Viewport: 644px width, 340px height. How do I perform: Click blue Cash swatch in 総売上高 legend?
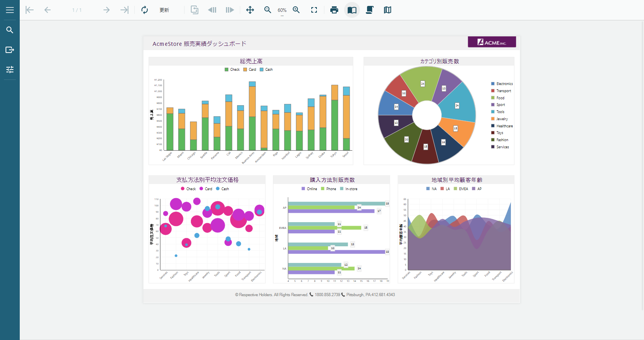[262, 70]
